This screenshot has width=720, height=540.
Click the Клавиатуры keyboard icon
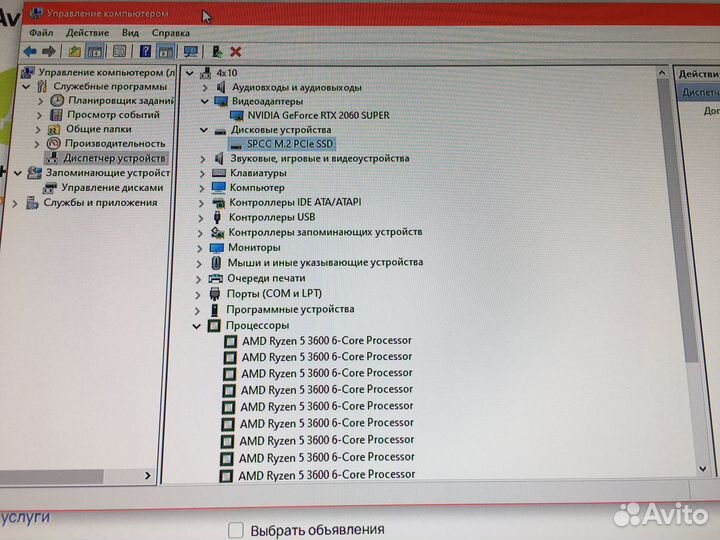tap(219, 173)
